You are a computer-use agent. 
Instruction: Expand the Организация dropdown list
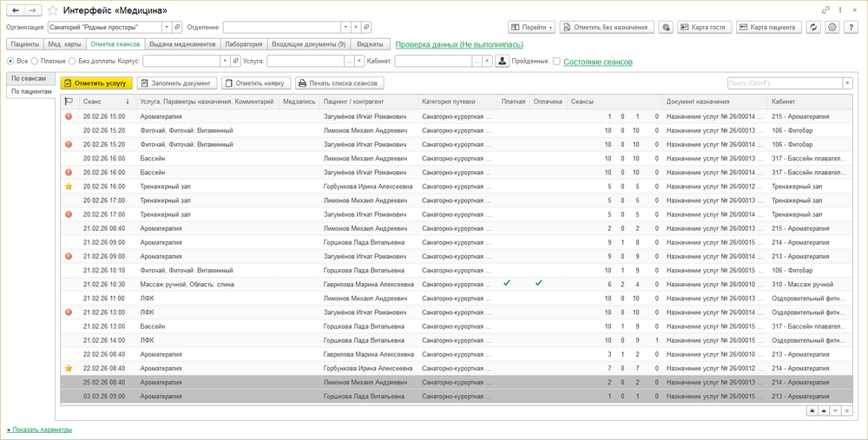coord(166,27)
